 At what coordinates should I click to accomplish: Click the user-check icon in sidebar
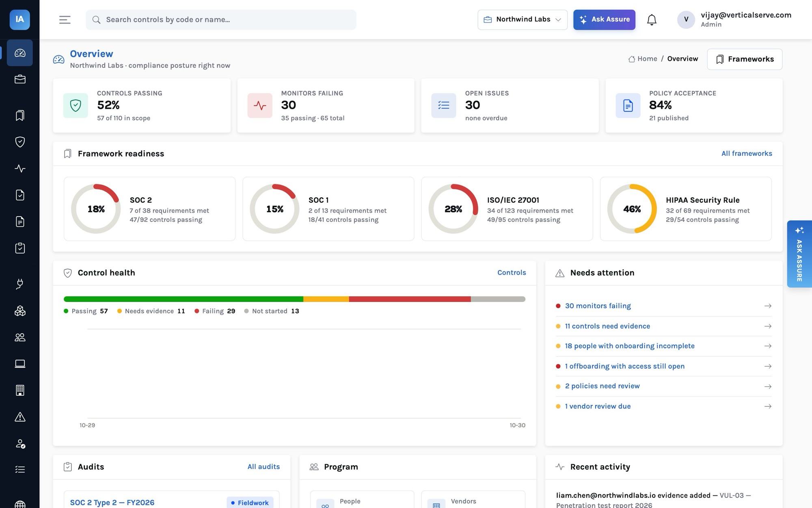[20, 443]
